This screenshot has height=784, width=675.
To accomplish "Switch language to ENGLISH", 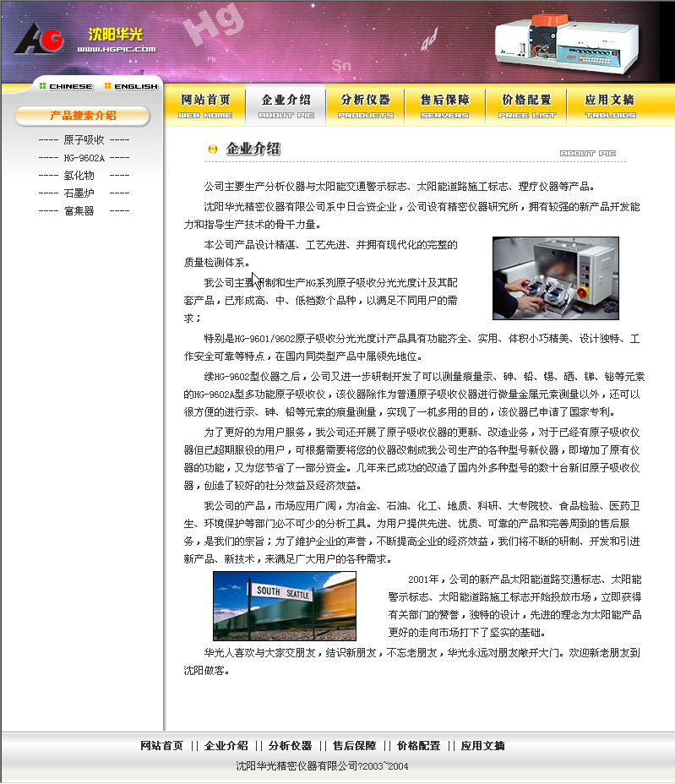I will (x=135, y=86).
